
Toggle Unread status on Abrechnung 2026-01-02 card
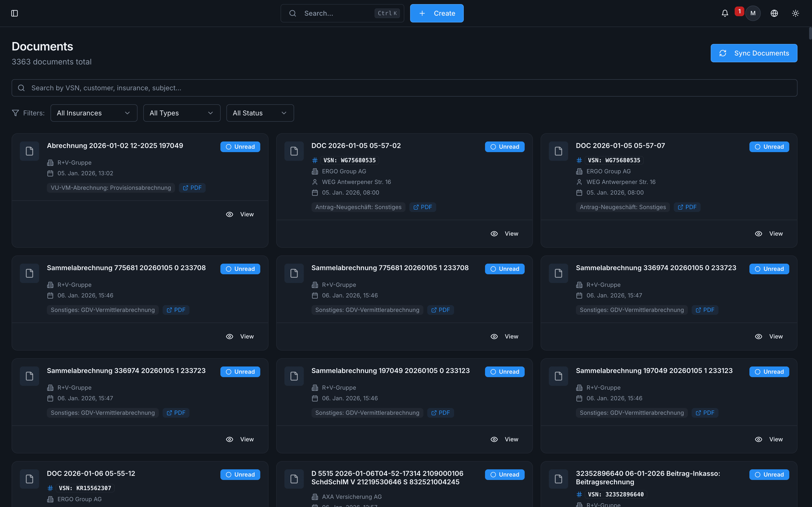pyautogui.click(x=240, y=147)
